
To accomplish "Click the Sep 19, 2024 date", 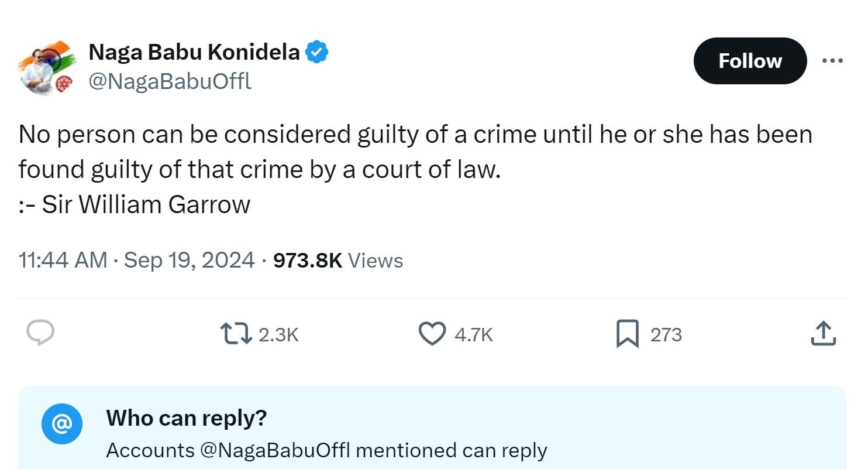I will [x=189, y=260].
